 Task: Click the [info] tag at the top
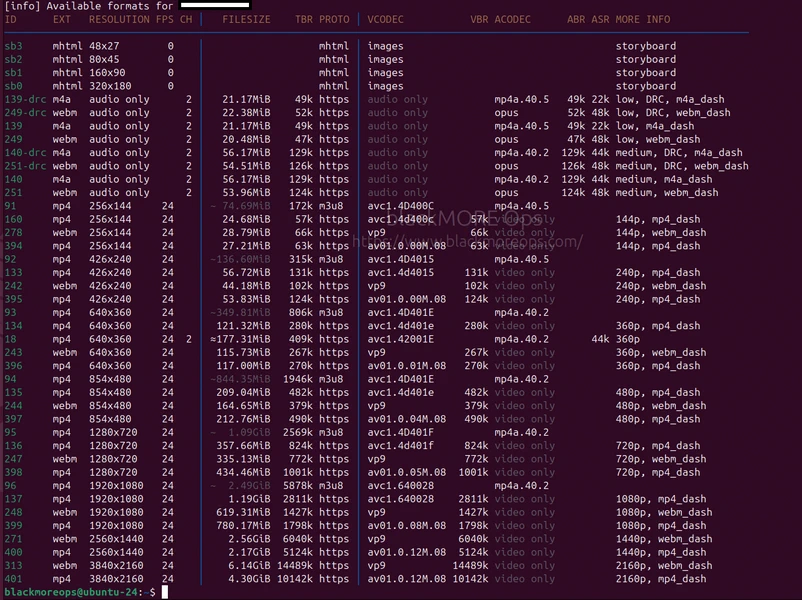pos(22,6)
